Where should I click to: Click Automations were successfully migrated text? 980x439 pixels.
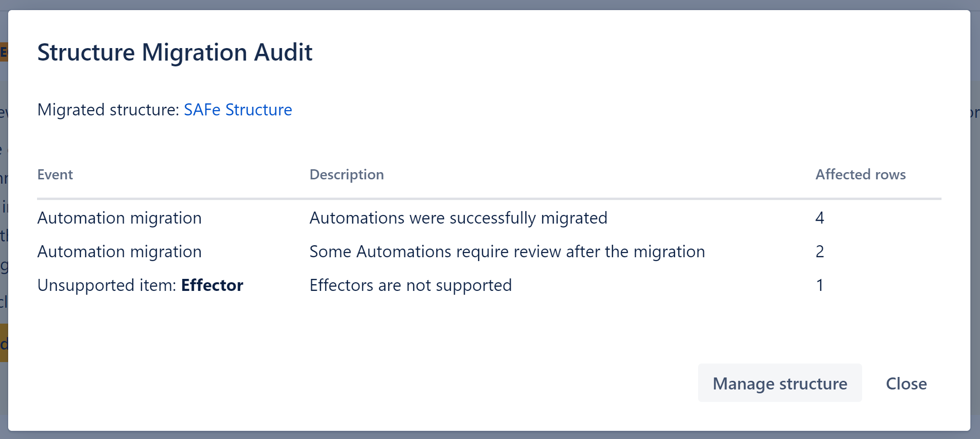[x=458, y=218]
